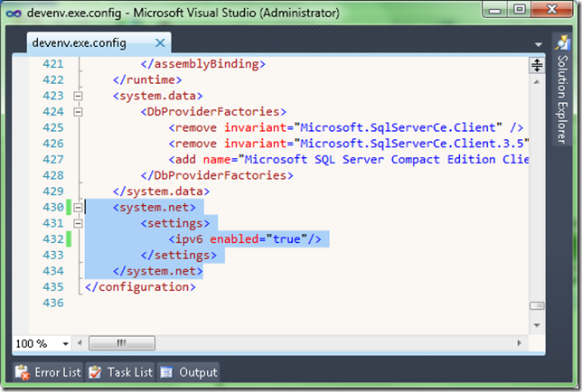Click the </settings> closing tag
Image resolution: width=582 pixels, height=392 pixels.
pos(179,256)
